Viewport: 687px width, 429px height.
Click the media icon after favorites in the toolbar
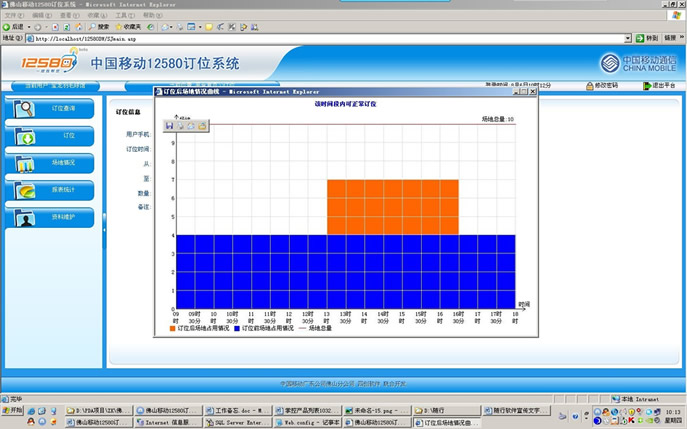[150, 27]
